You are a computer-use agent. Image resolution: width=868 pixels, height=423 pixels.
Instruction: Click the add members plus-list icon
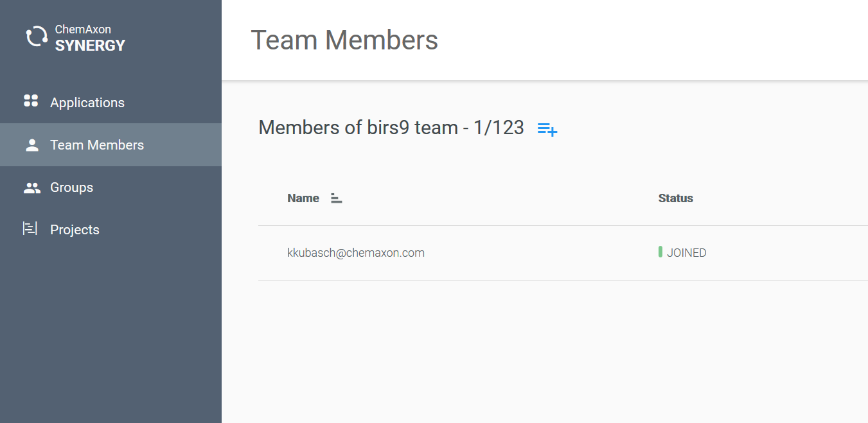tap(547, 129)
